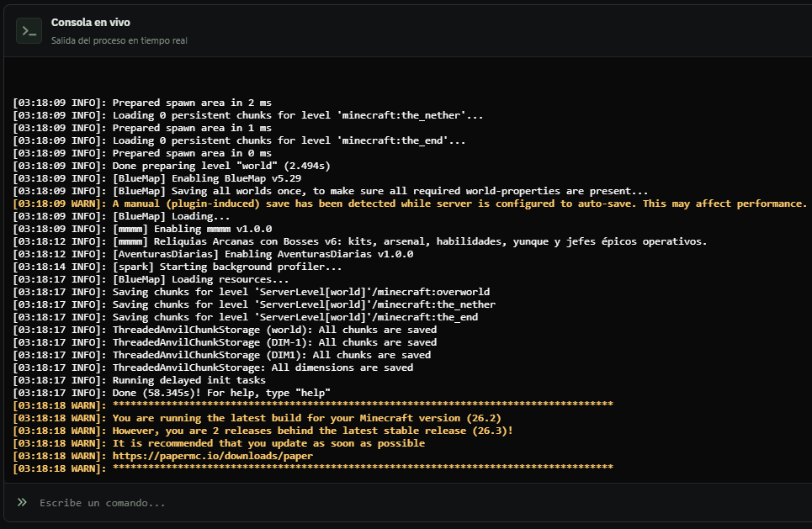Click the 'Saving chunks' line for minecraft:overworld
The width and height of the screenshot is (812, 529).
(x=251, y=292)
